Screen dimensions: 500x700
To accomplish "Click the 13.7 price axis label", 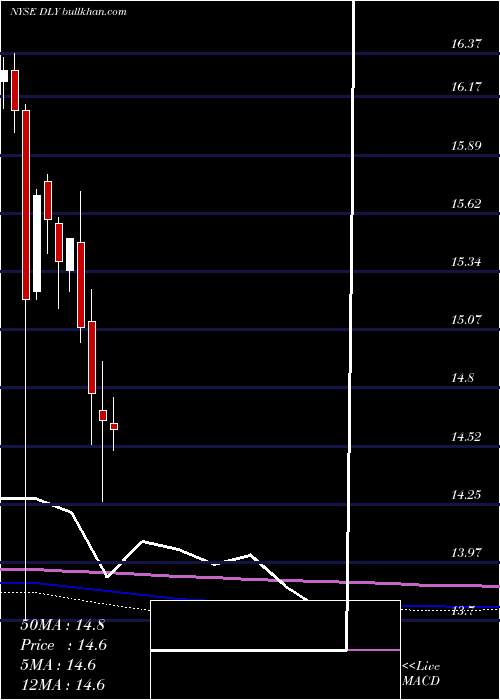I will [x=463, y=612].
